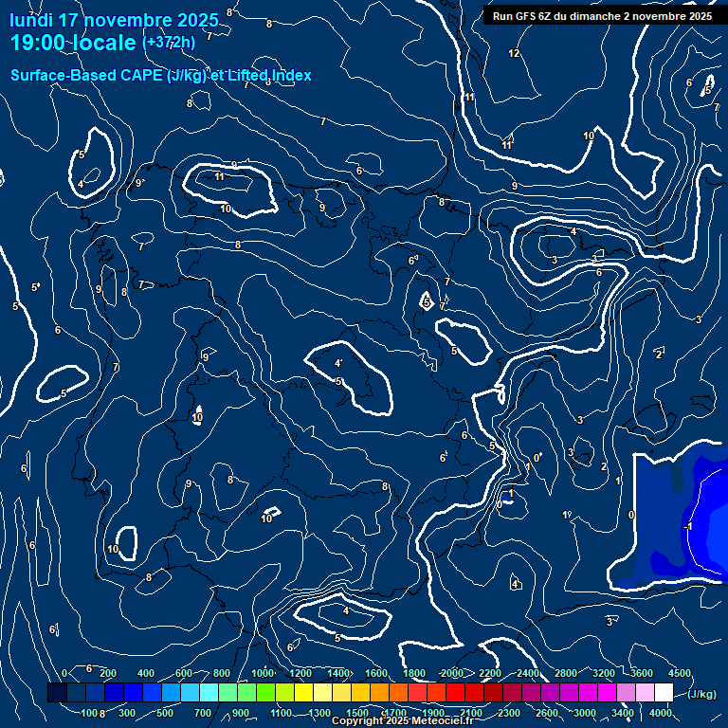This screenshot has height=728, width=728.
Task: Click "Surface-Based CAPE (J/kg) et Lifted Index" subtitle
Action: pyautogui.click(x=161, y=75)
